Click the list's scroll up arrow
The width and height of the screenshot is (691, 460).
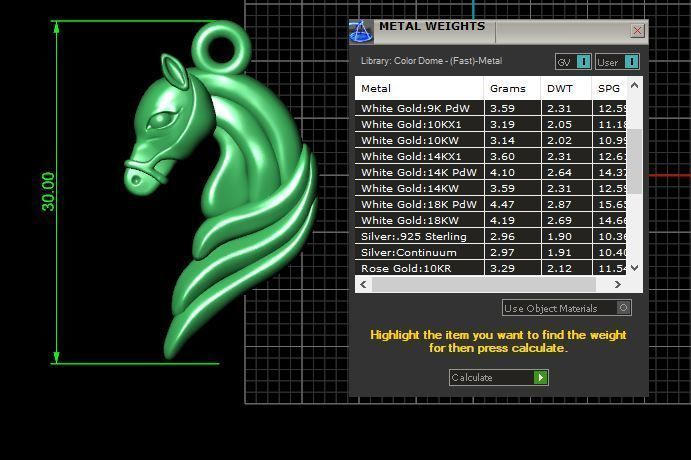635,85
